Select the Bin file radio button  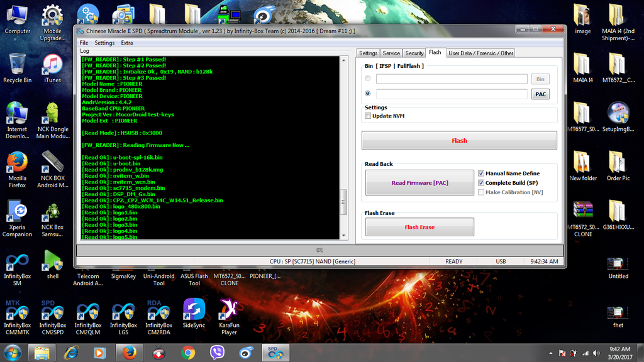(x=368, y=79)
